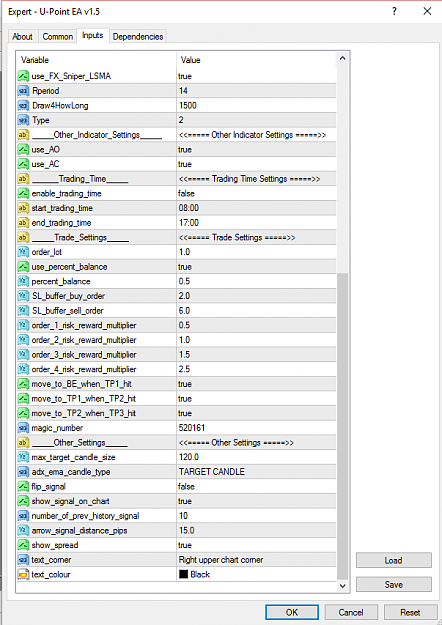
Task: Open the Common tab
Action: coord(57,36)
